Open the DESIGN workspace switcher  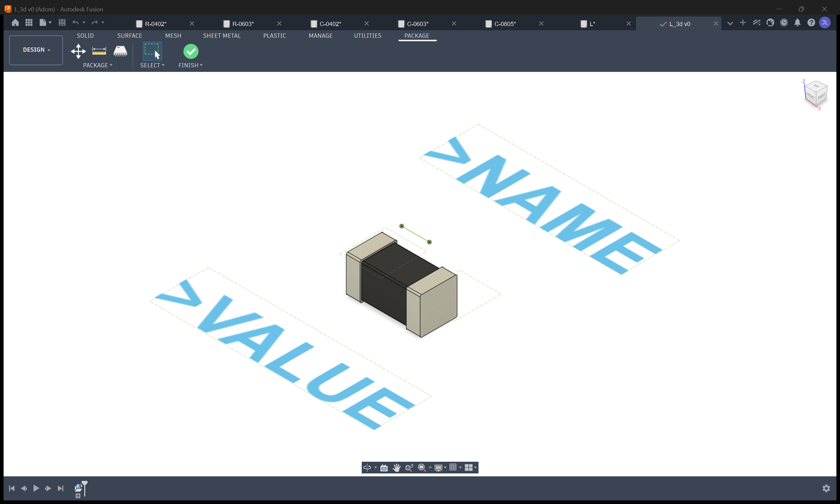click(36, 50)
